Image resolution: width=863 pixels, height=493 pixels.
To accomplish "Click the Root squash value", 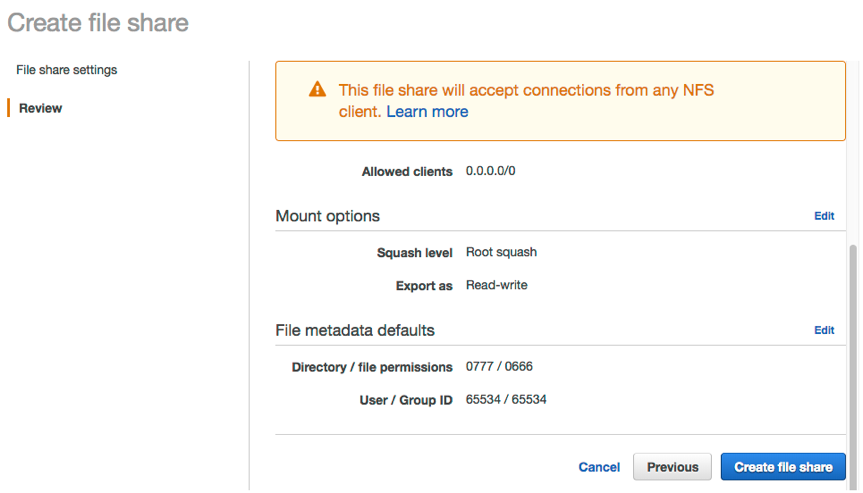I will click(501, 252).
